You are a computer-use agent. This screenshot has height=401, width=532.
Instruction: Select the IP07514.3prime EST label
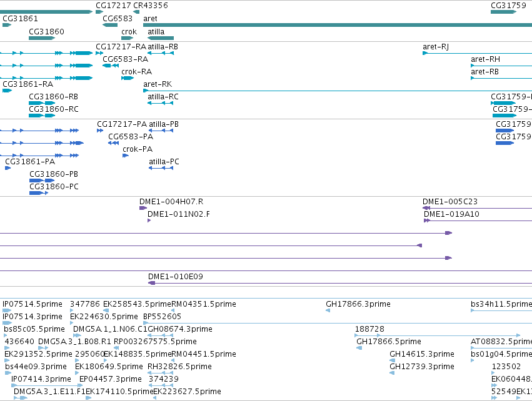33,316
